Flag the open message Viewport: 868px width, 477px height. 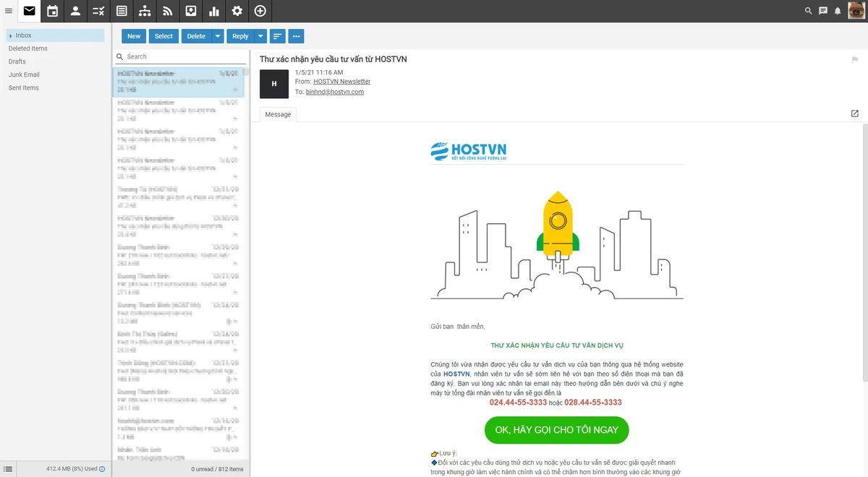855,59
